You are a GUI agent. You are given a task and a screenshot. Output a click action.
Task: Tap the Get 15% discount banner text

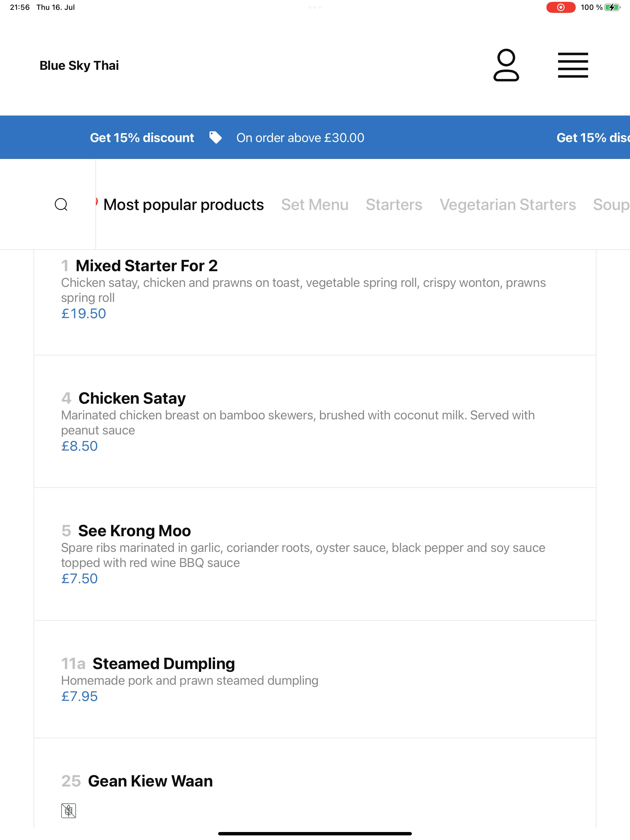point(142,137)
